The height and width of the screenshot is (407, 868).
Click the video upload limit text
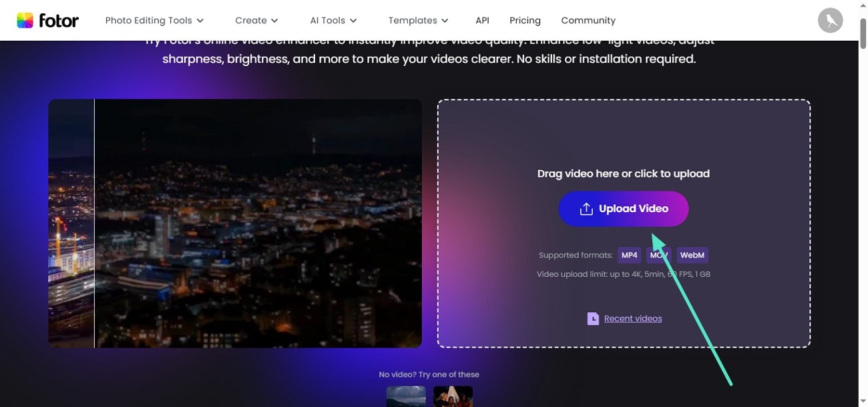624,274
